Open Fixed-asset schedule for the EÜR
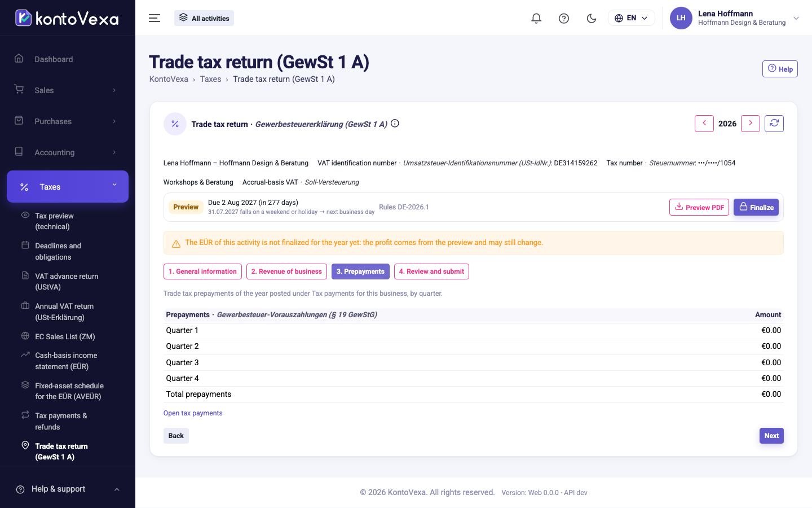 pyautogui.click(x=68, y=391)
